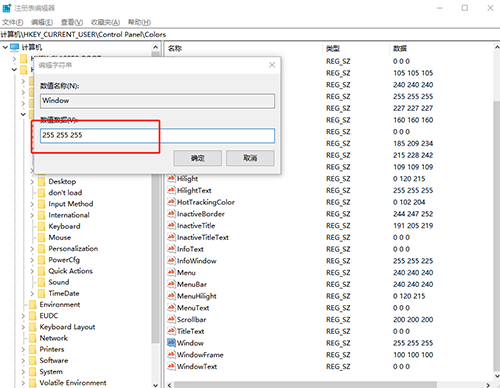500x388 pixels.
Task: Select the MenuText value icon
Action: [171, 308]
